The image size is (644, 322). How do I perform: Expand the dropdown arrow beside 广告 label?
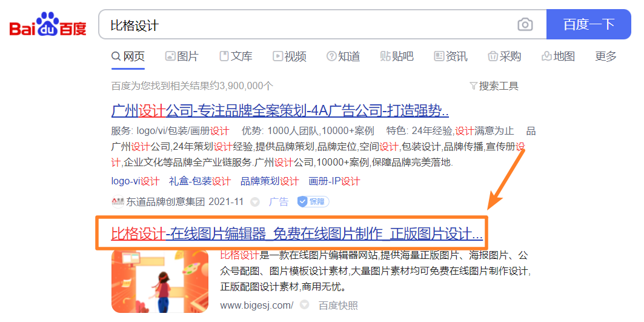tap(255, 202)
